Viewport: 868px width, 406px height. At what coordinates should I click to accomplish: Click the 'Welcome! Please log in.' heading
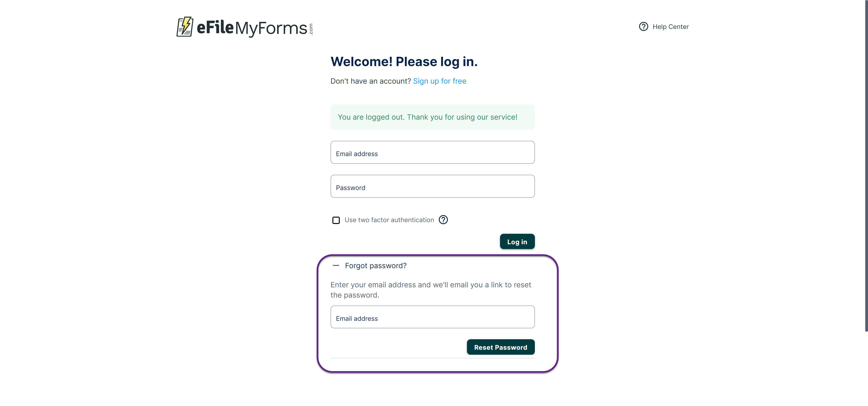404,62
